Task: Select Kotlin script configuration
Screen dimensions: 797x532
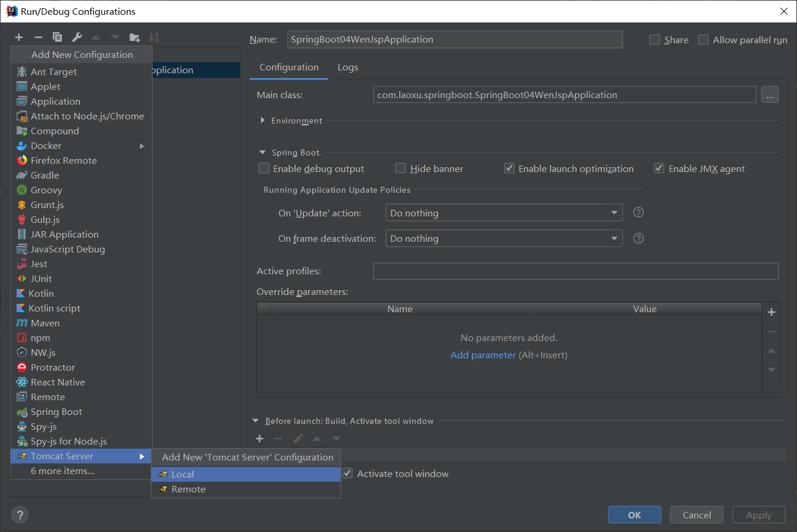Action: [81, 308]
